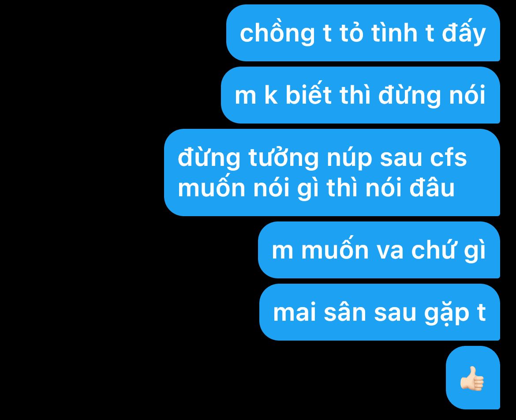Click the word "chồng" in the first message
The height and width of the screenshot is (420, 516).
point(277,33)
